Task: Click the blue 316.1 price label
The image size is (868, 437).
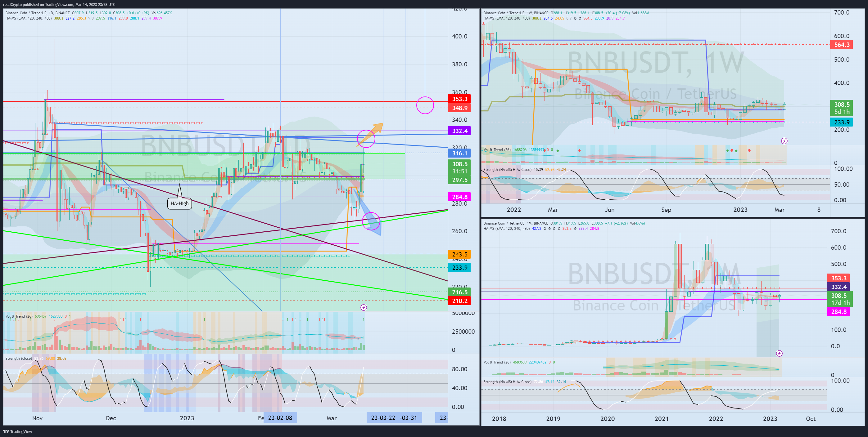Action: [x=459, y=154]
